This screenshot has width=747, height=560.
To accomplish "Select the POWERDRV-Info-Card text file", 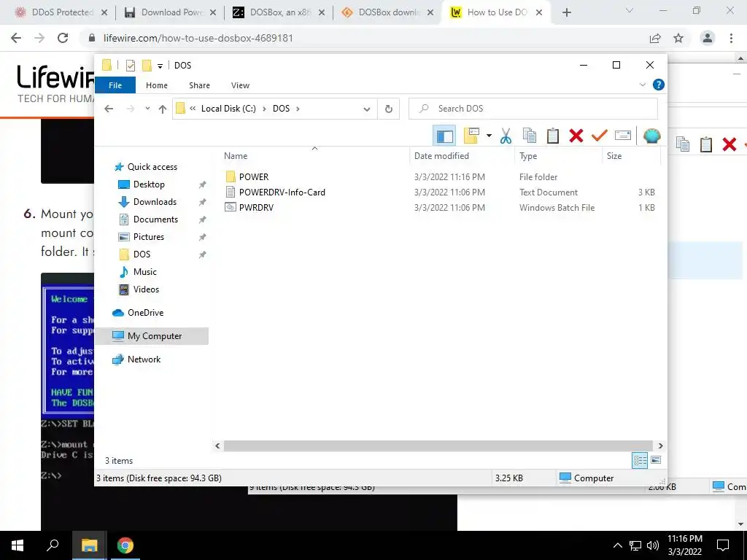I will click(282, 192).
